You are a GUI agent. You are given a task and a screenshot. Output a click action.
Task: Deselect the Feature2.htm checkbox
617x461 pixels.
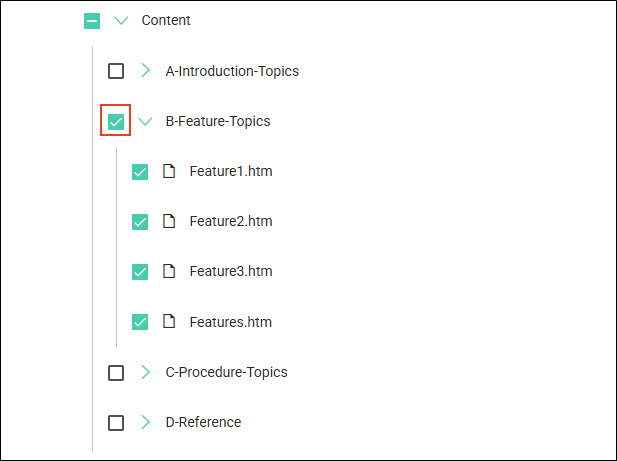140,222
